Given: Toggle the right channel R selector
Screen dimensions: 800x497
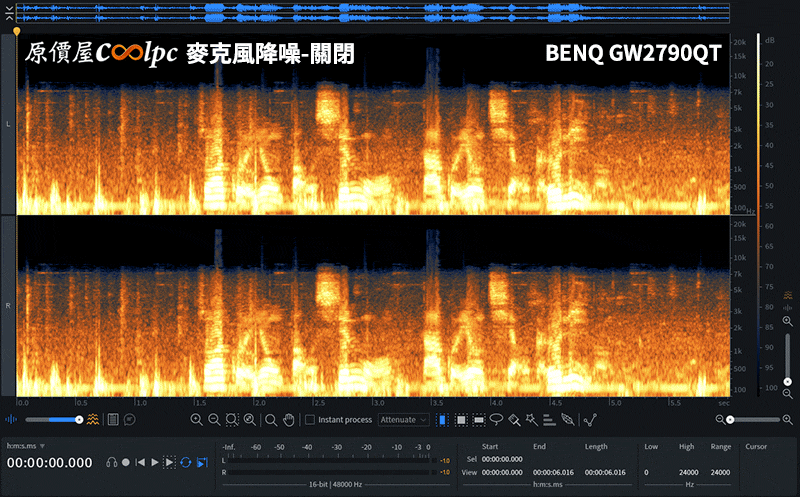Looking at the screenshot, I should tap(8, 306).
